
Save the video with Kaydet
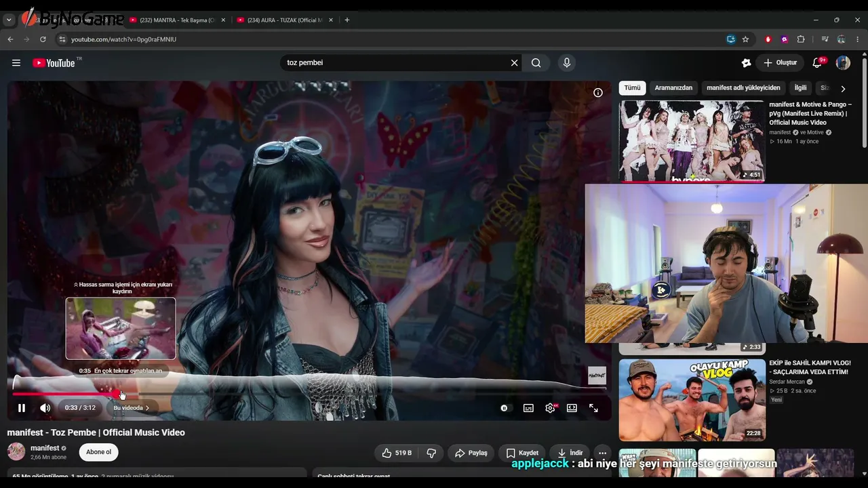(x=522, y=453)
